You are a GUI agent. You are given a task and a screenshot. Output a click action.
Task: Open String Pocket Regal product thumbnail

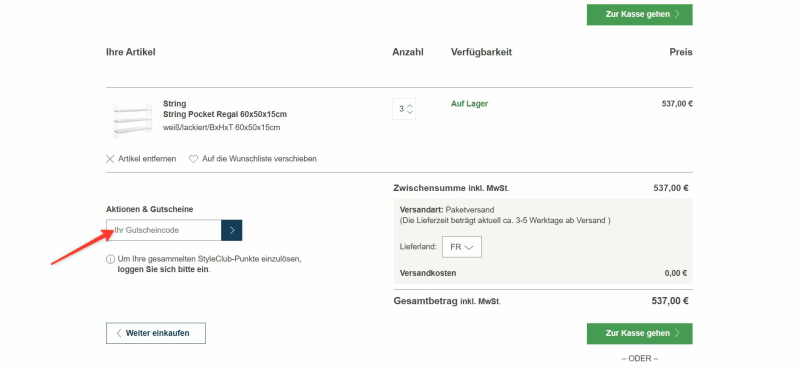click(132, 120)
